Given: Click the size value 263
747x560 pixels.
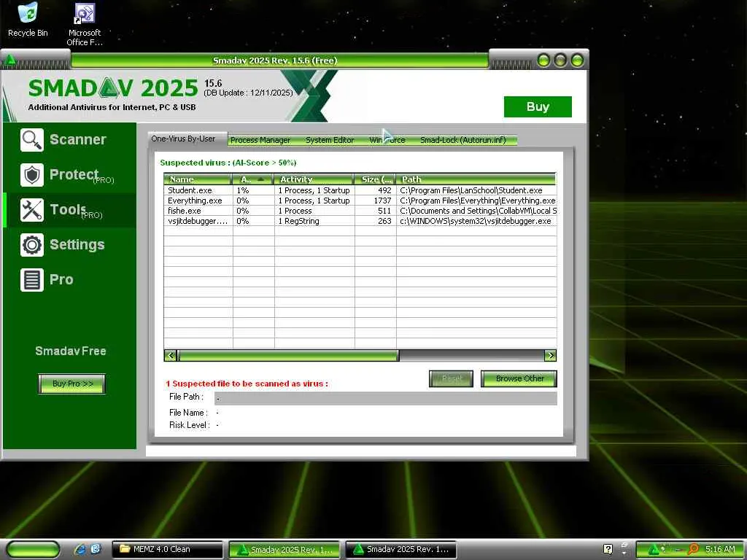Looking at the screenshot, I should coord(384,221).
